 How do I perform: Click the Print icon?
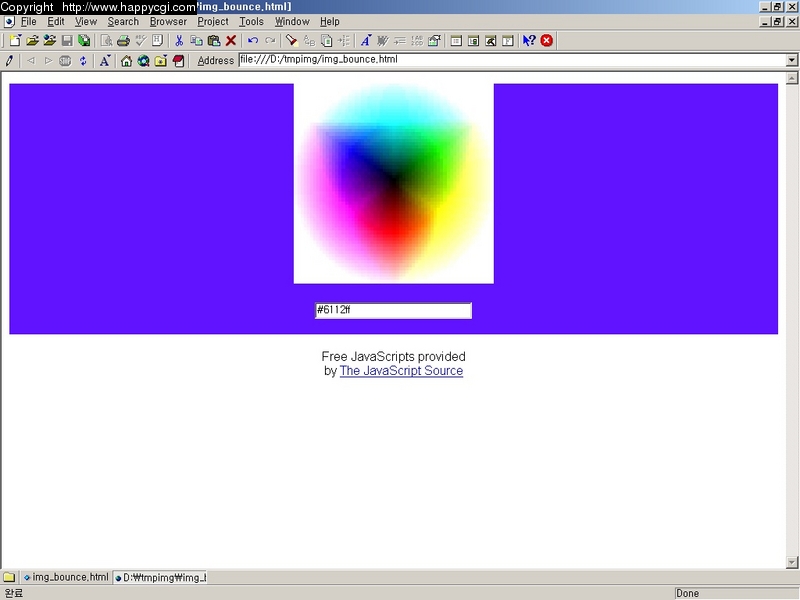pyautogui.click(x=123, y=40)
